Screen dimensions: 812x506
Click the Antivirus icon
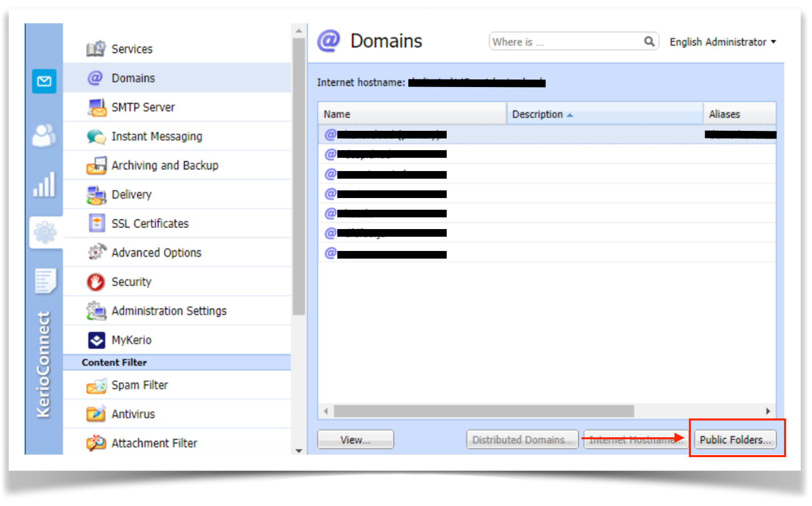pos(96,414)
